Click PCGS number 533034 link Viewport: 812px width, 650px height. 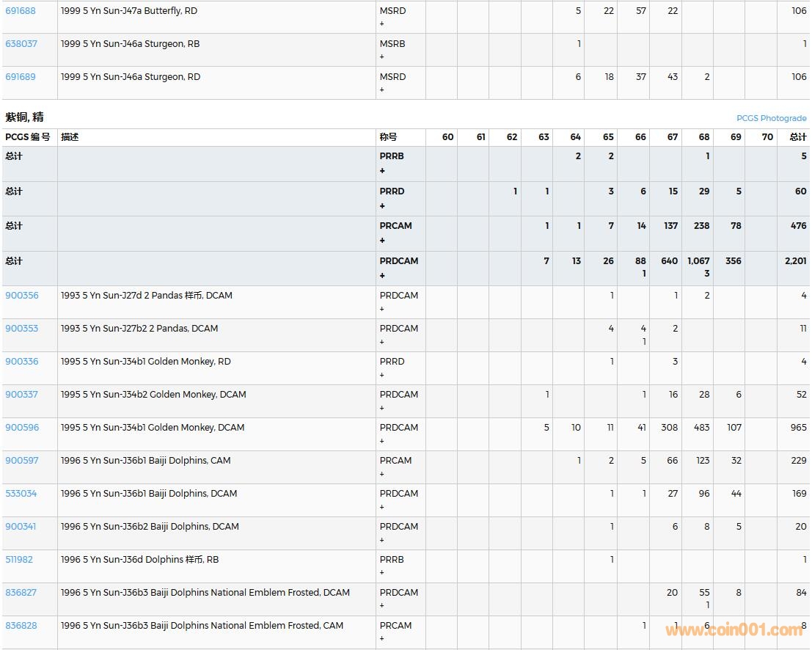(x=21, y=494)
